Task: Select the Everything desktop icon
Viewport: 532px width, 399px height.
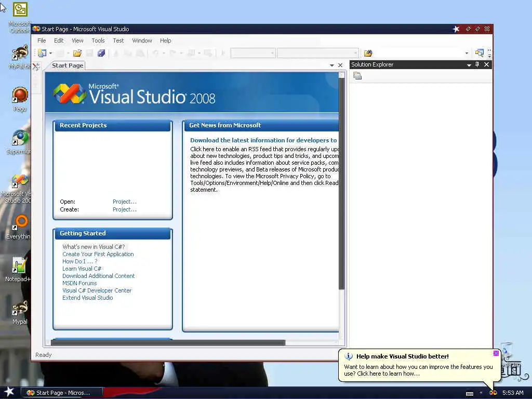Action: tap(18, 227)
